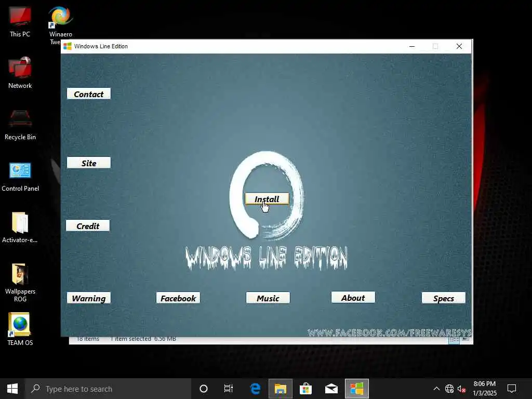Launch Microsoft Edge from the taskbar
The height and width of the screenshot is (399, 532).
(x=255, y=389)
